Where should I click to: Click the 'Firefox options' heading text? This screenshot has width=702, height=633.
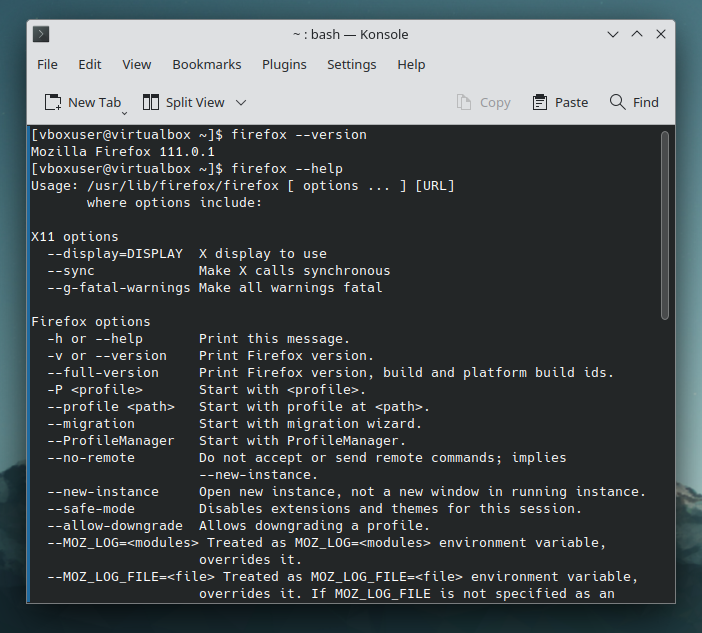(x=91, y=322)
